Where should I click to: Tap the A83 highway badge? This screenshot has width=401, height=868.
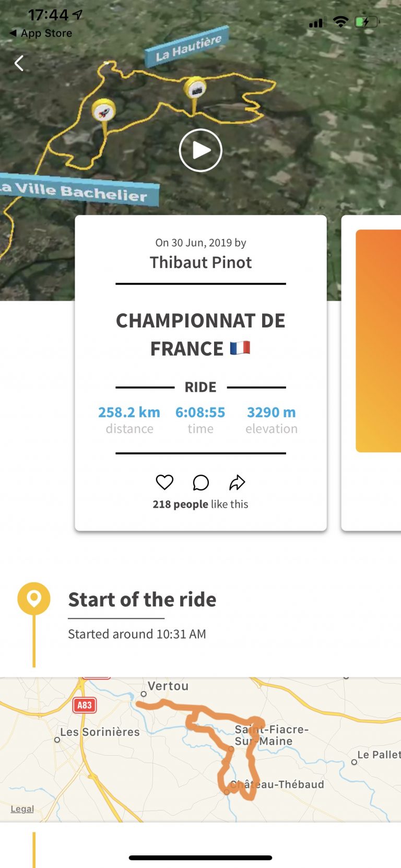tap(84, 705)
